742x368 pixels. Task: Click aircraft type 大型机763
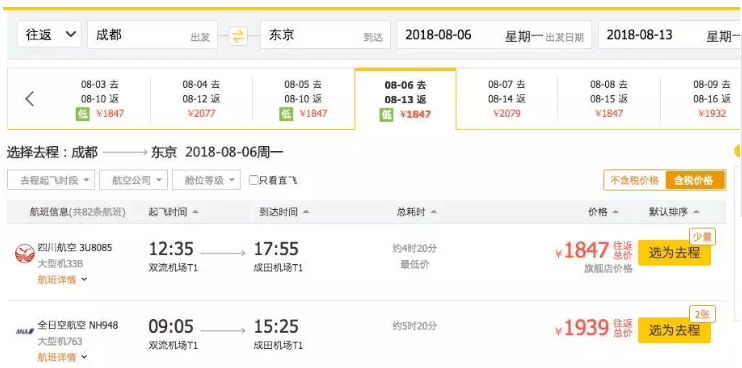[60, 341]
